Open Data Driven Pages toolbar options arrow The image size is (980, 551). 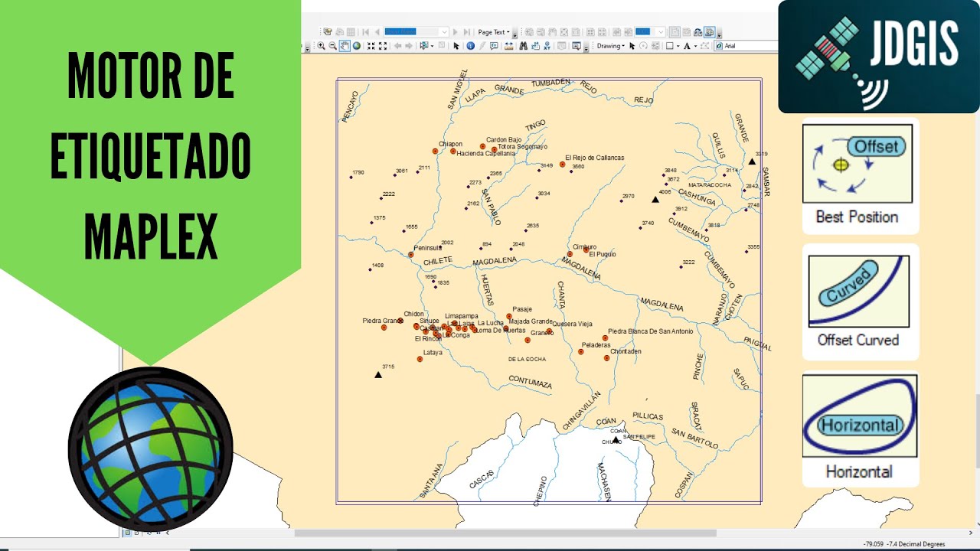[x=514, y=35]
